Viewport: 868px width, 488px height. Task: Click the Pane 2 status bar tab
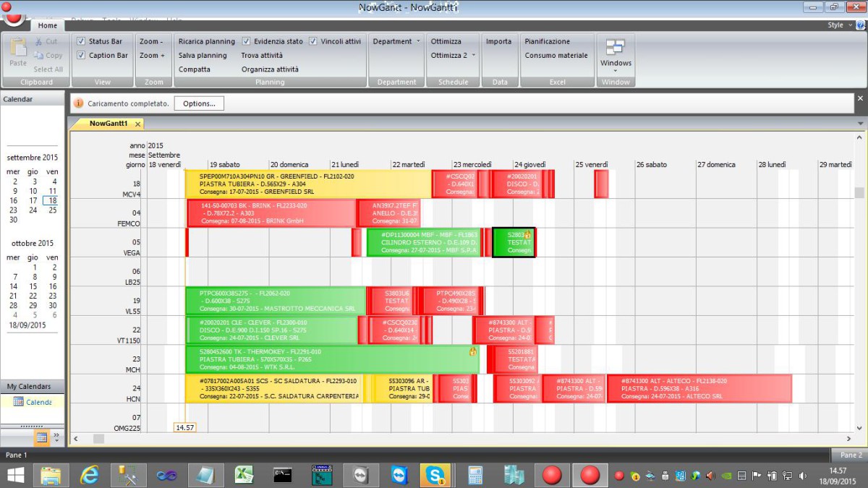pos(851,455)
